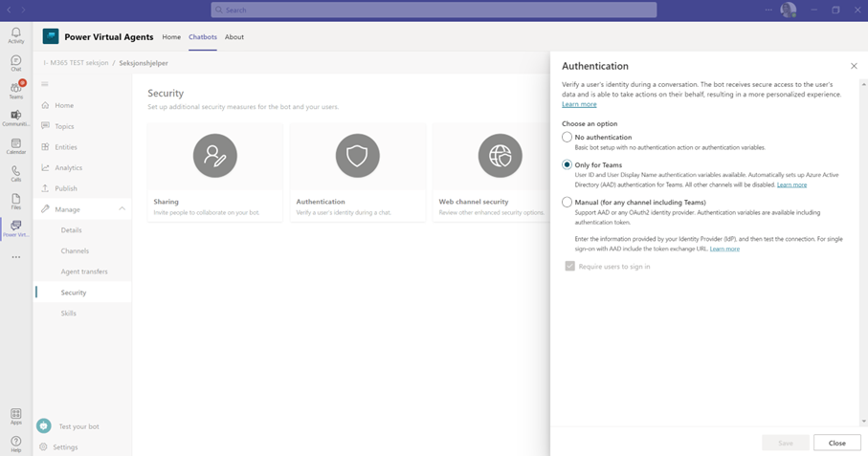Click the Authentication panel scrollbar down arrow
The height and width of the screenshot is (456, 868).
click(x=863, y=422)
